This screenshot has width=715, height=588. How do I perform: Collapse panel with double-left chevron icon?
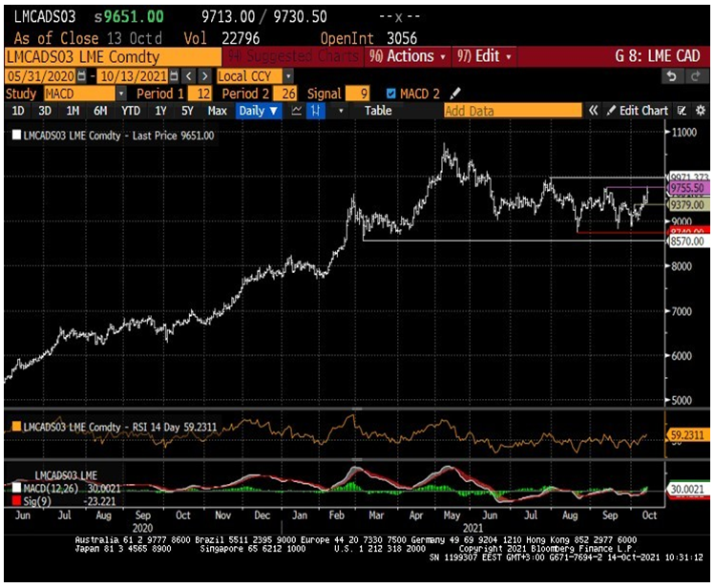point(593,111)
